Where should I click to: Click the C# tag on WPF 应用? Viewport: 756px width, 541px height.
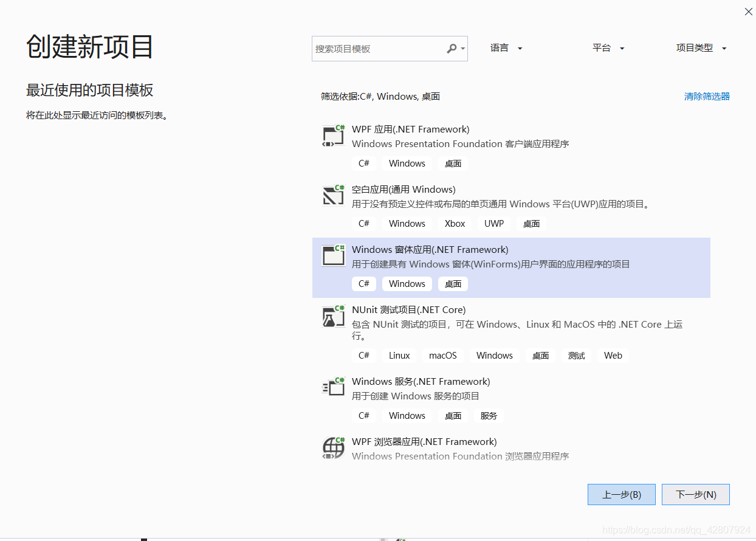point(364,163)
